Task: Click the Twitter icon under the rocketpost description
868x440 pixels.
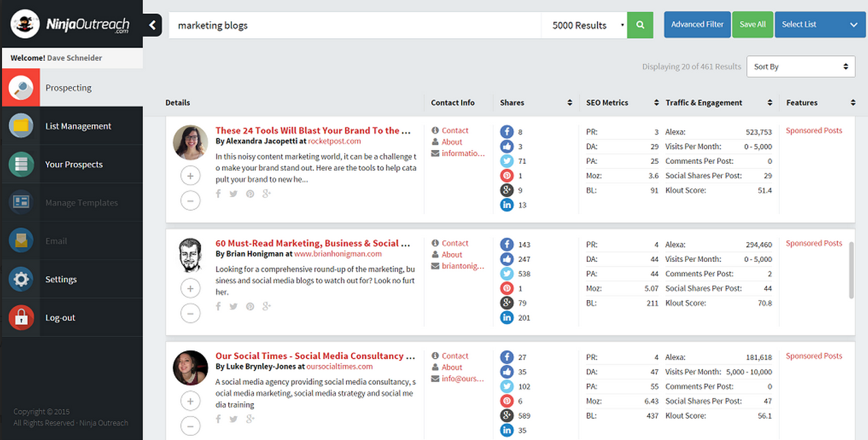Action: point(234,194)
